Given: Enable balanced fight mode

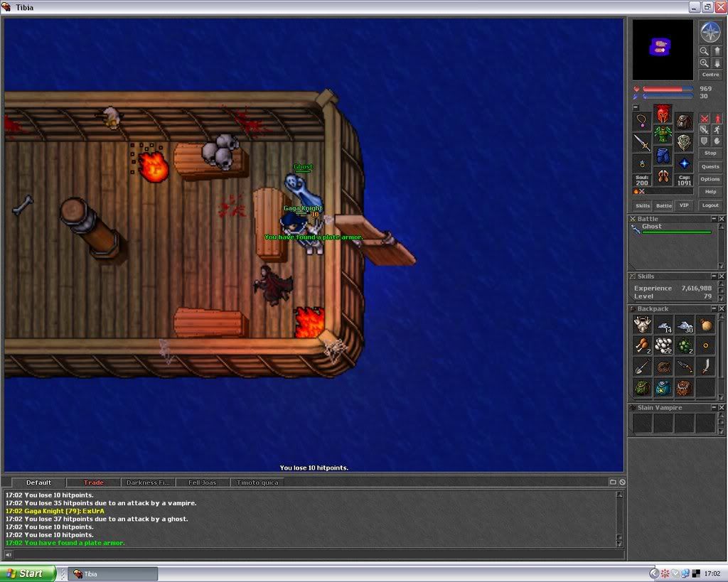Looking at the screenshot, I should 705,130.
